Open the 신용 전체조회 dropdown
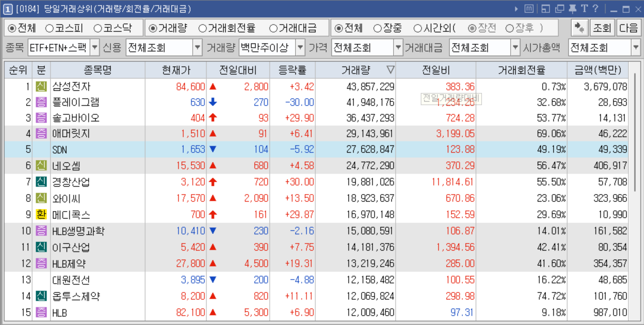The width and height of the screenshot is (644, 325). (197, 47)
